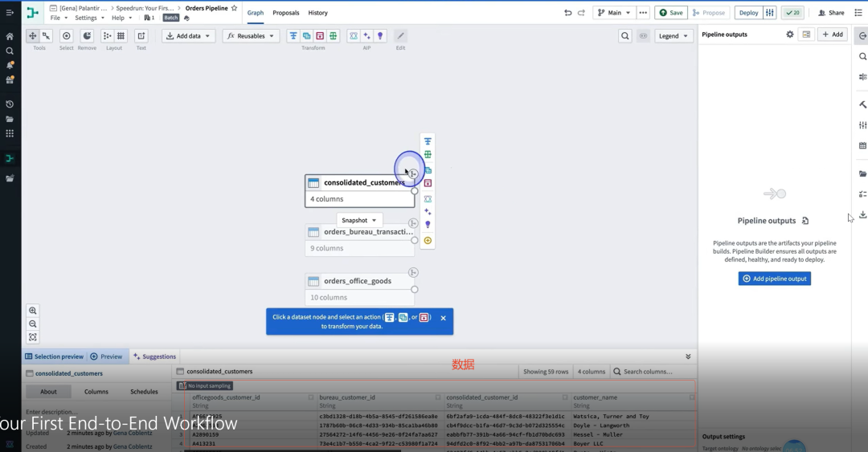Screen dimensions: 868x452
Task: Zoom out on the graph canvas
Action: (33, 324)
